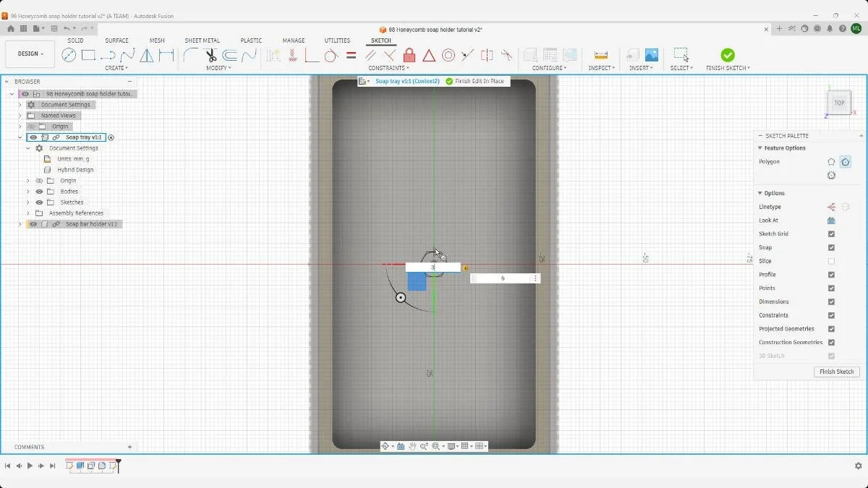Switch to the SURFACE tab

116,40
